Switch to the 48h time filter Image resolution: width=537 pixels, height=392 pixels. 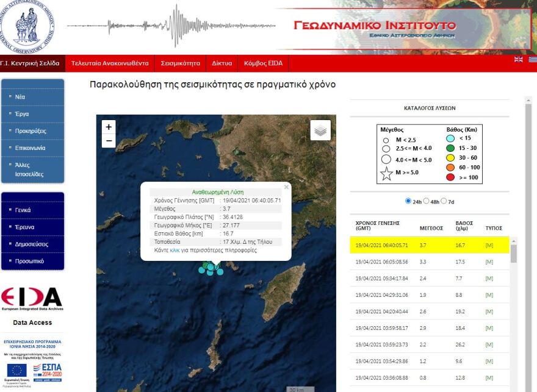(425, 201)
